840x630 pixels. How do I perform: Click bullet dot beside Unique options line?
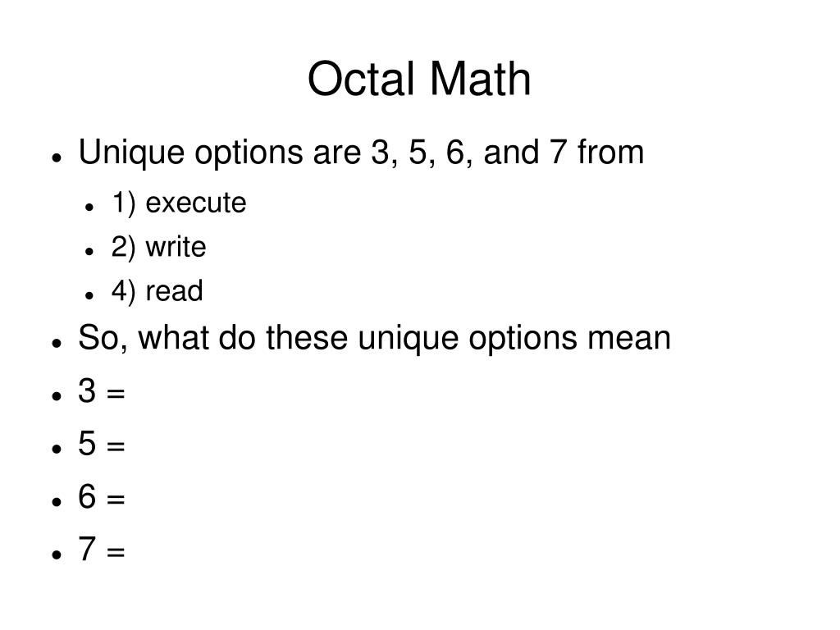tap(57, 157)
